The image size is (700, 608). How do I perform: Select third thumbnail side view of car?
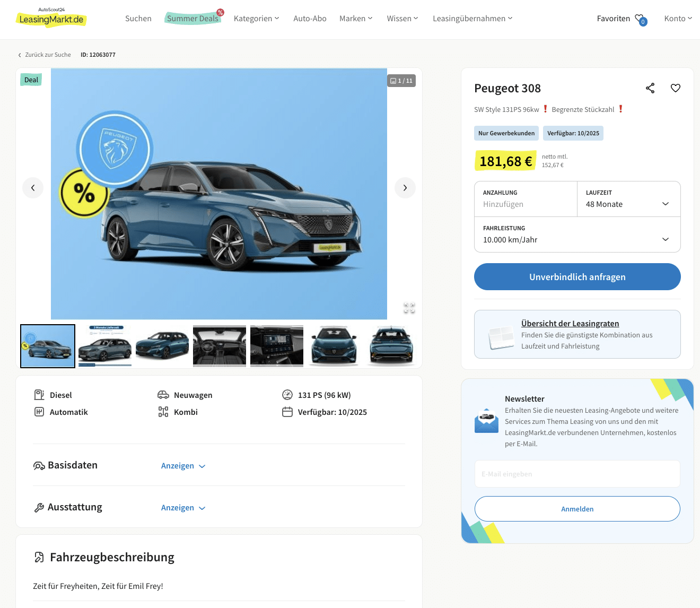pos(162,346)
